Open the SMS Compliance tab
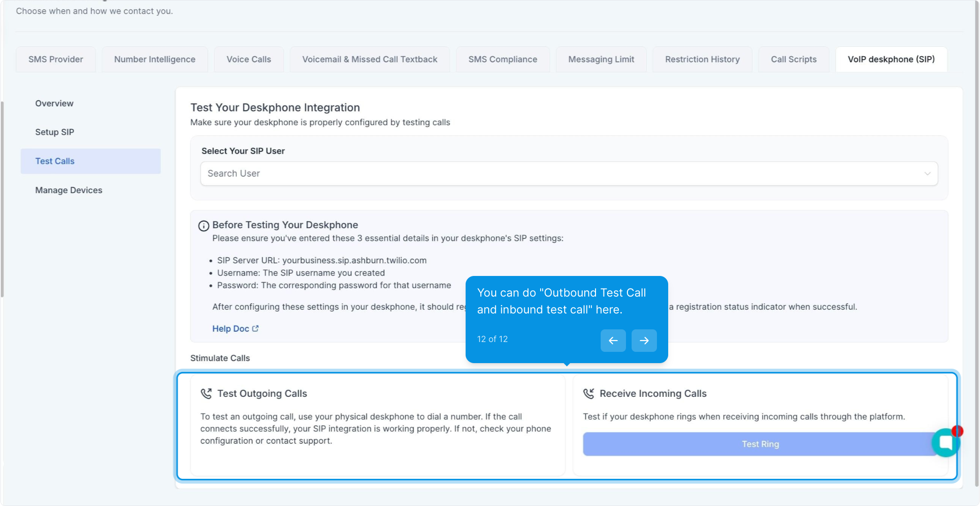The width and height of the screenshot is (980, 506). pos(503,60)
